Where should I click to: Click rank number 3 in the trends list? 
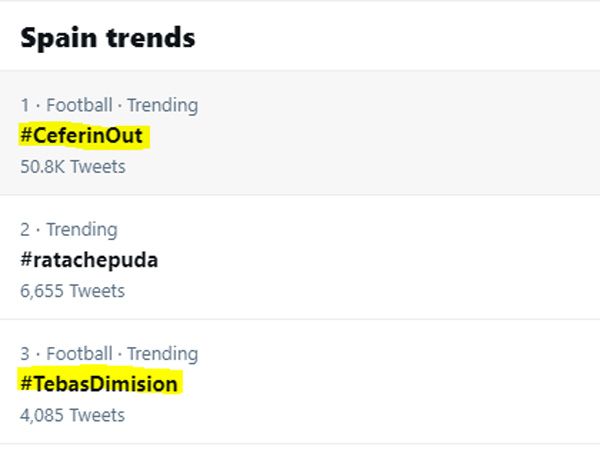click(x=25, y=353)
